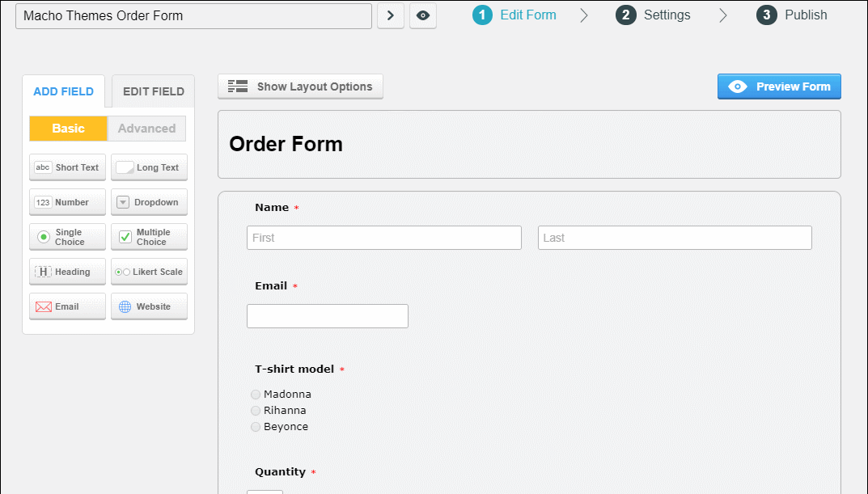The height and width of the screenshot is (494, 868).
Task: Add a Multiple Choice field
Action: point(149,238)
